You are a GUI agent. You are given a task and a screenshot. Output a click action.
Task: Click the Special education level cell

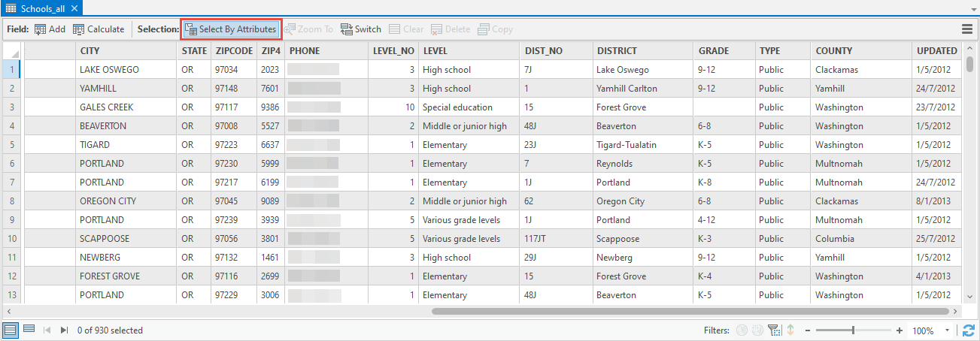coord(469,107)
